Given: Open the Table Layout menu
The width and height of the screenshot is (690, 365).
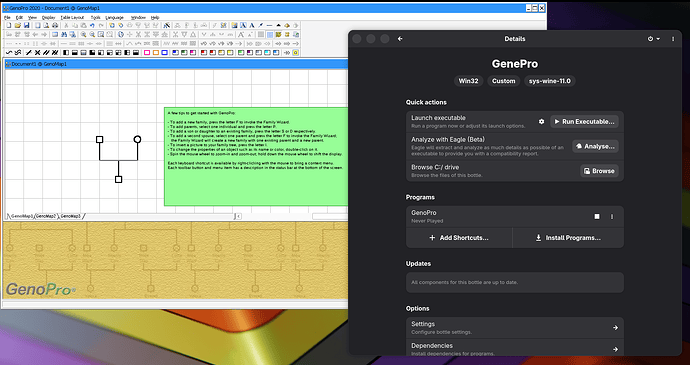Looking at the screenshot, I should [72, 18].
